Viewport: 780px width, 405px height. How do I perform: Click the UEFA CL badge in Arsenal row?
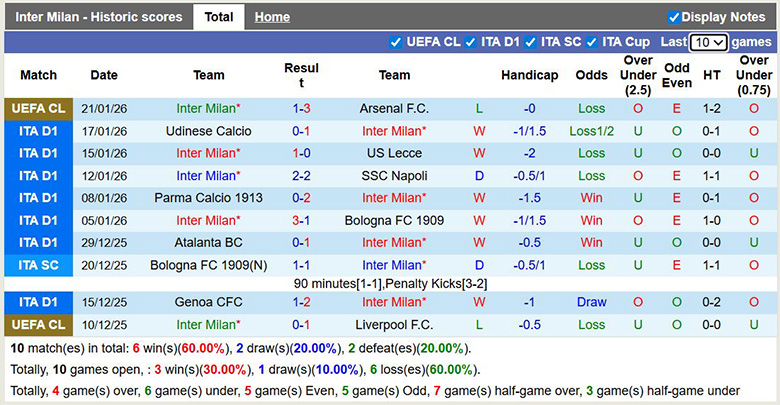[38, 109]
